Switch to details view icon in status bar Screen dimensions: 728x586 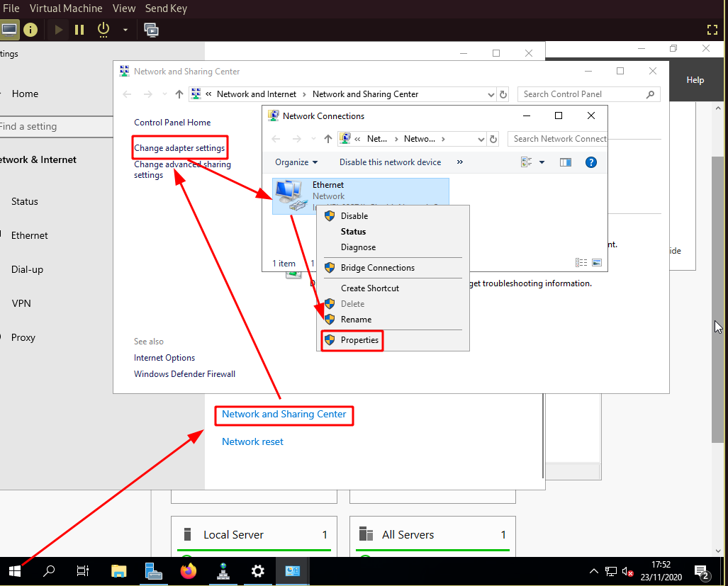click(x=581, y=263)
